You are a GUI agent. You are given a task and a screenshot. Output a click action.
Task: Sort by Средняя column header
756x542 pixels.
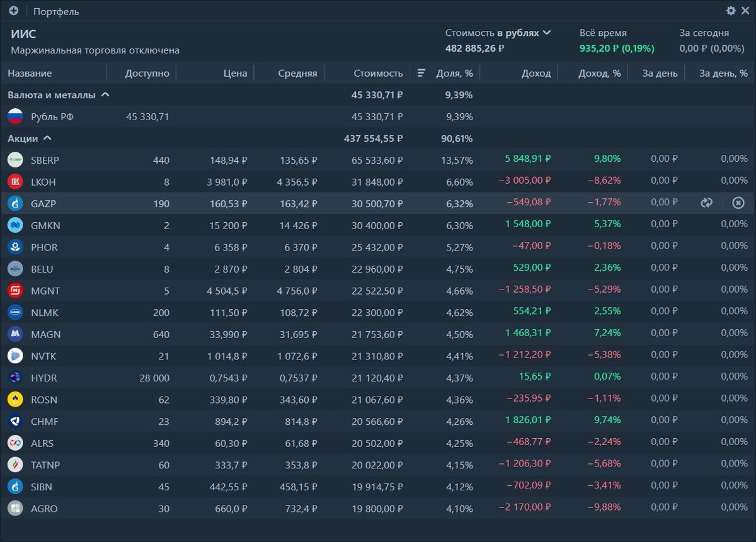click(x=298, y=73)
